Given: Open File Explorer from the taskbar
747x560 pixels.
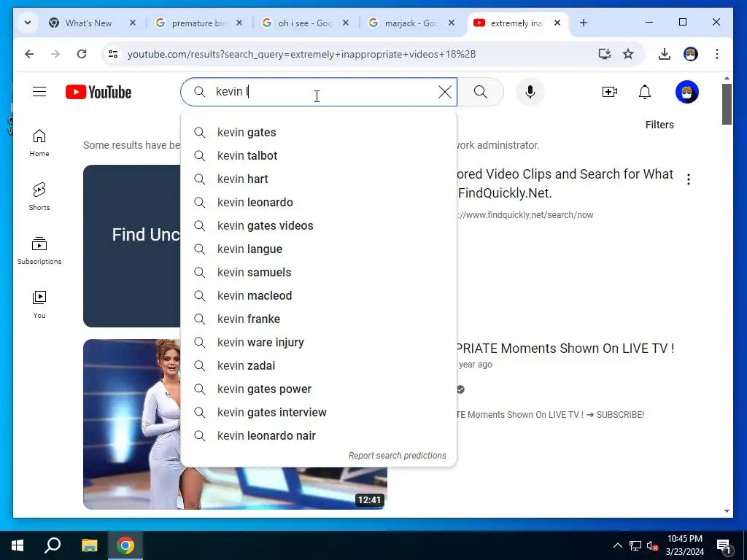Looking at the screenshot, I should pos(89,545).
